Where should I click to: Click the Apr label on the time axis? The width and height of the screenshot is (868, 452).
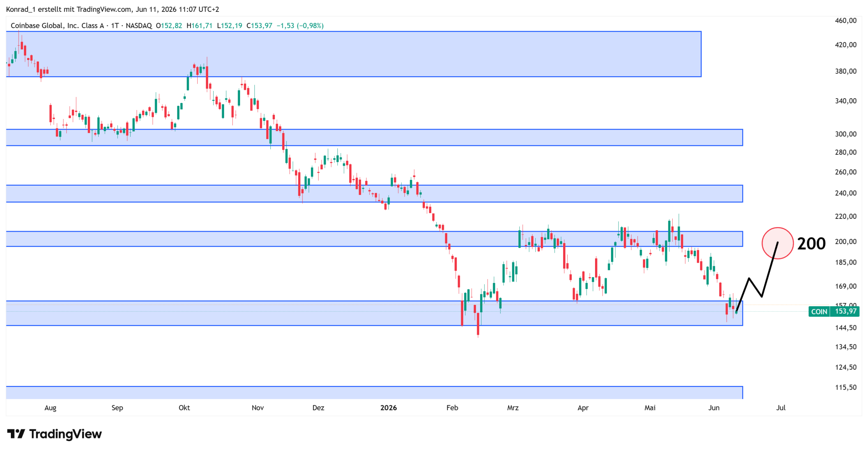[x=583, y=408]
